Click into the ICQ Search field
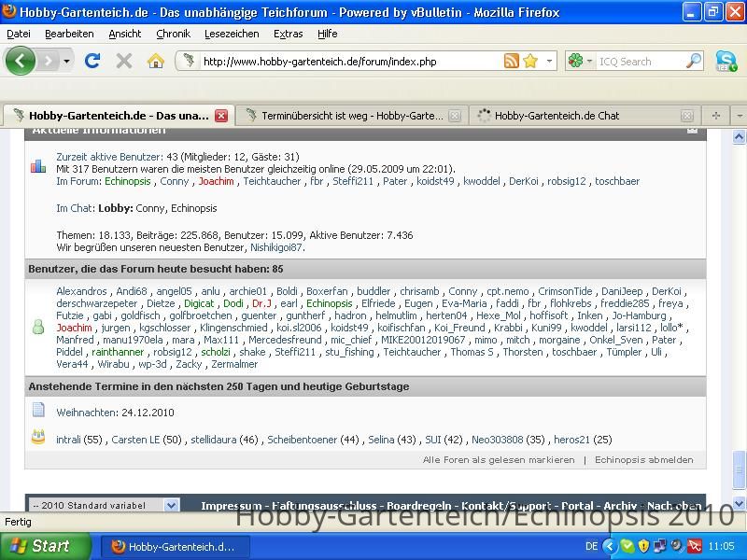The height and width of the screenshot is (560, 747). pyautogui.click(x=641, y=62)
